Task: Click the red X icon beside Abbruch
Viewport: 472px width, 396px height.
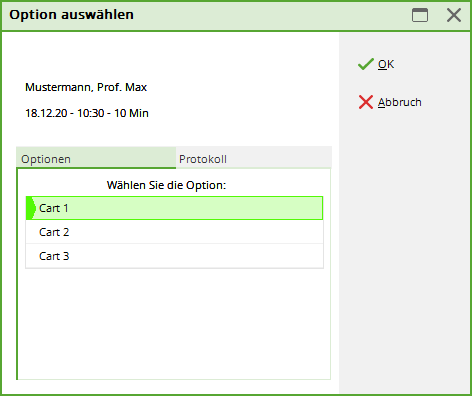Action: tap(366, 102)
